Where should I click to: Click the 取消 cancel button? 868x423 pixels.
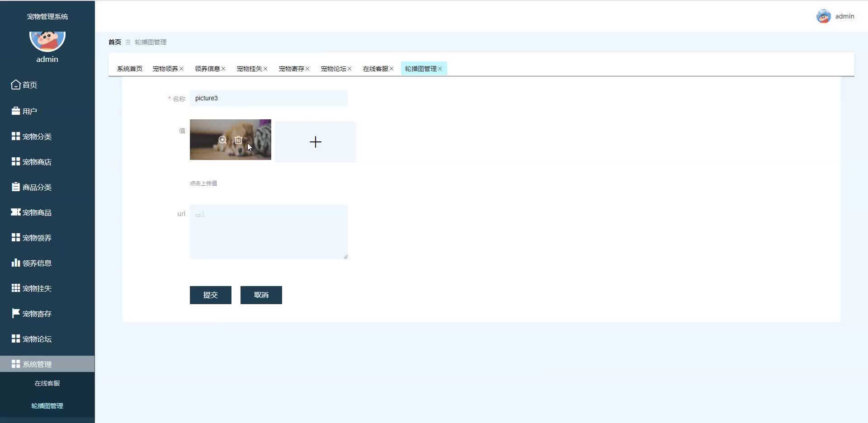[261, 295]
